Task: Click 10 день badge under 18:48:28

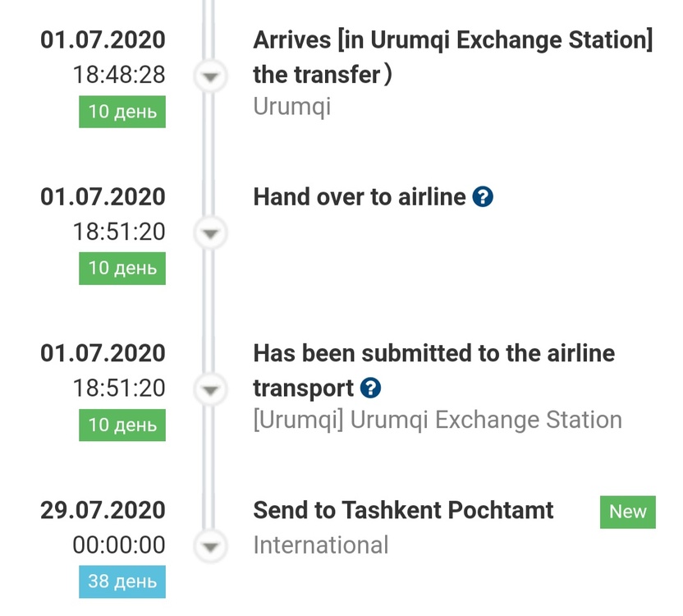Action: point(122,111)
